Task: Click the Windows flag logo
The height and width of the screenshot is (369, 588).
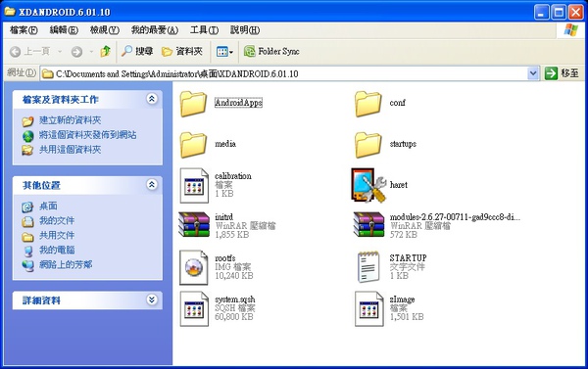Action: [x=570, y=30]
